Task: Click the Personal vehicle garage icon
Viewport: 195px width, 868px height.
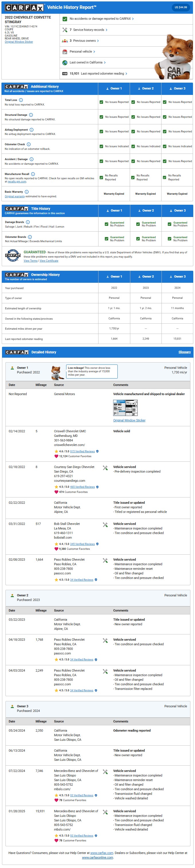Action: tap(65, 51)
